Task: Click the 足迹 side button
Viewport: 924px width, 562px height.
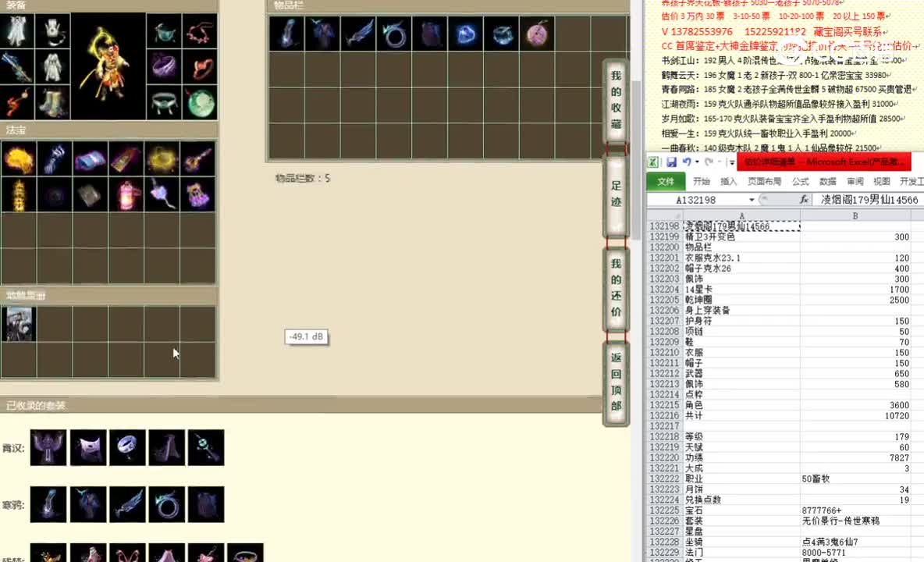Action: pyautogui.click(x=616, y=195)
